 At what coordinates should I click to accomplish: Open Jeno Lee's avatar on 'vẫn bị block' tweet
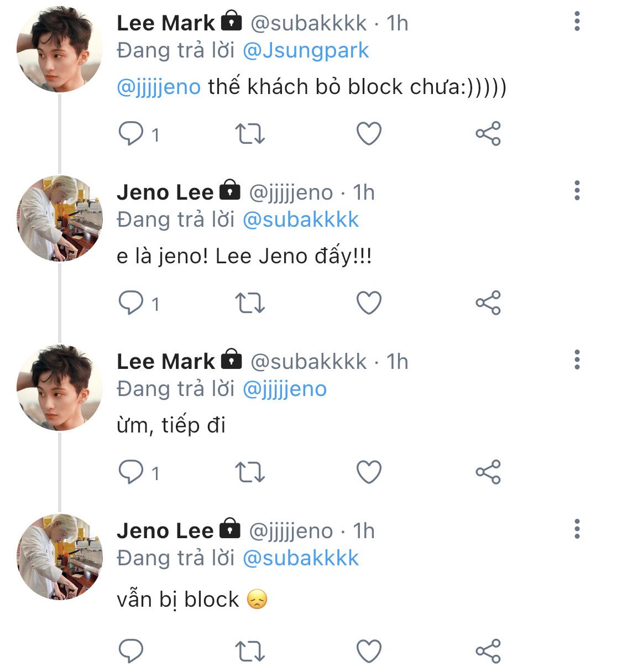pos(60,557)
